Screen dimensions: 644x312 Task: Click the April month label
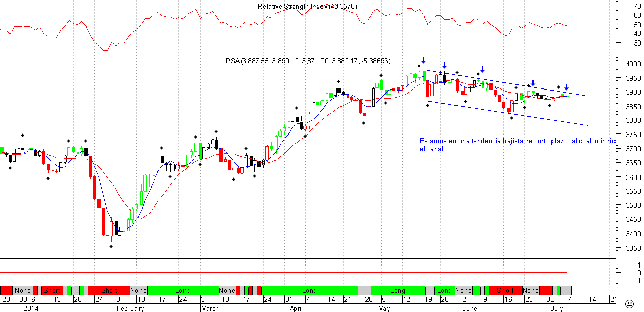click(297, 308)
